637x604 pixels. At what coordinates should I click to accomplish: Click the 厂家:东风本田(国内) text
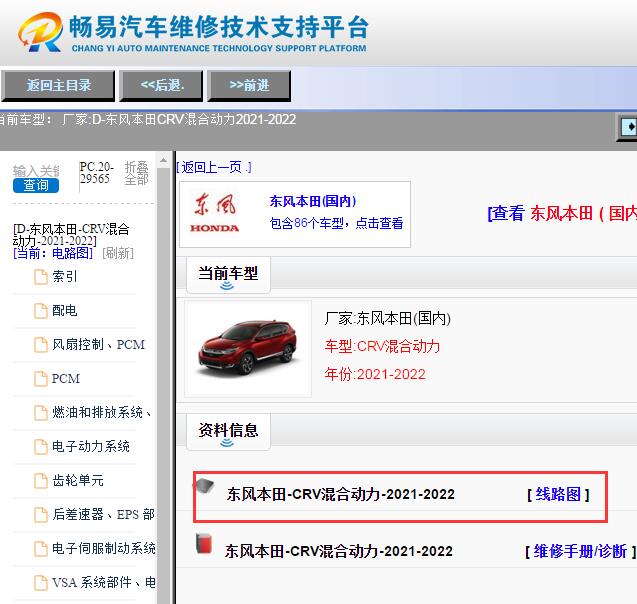click(388, 318)
